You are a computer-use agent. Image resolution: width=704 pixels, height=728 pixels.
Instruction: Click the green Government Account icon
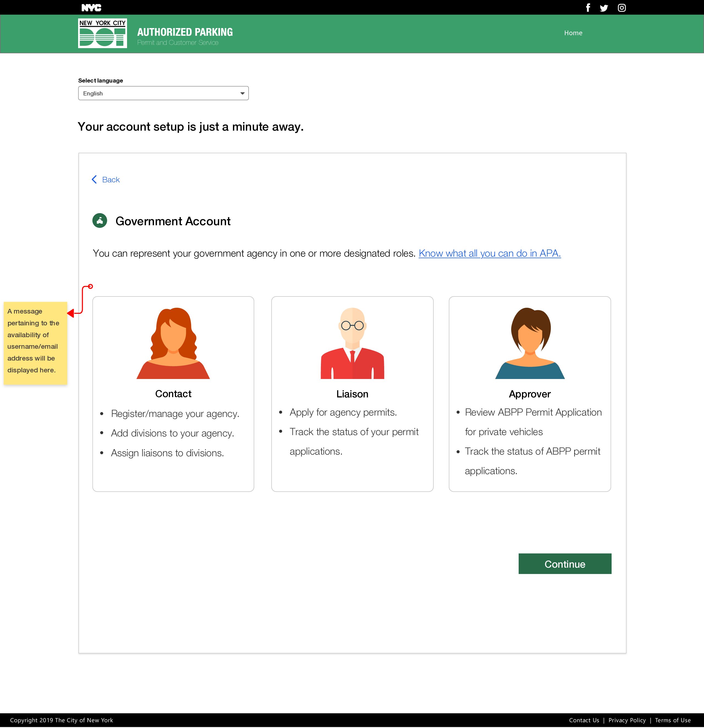pyautogui.click(x=100, y=221)
